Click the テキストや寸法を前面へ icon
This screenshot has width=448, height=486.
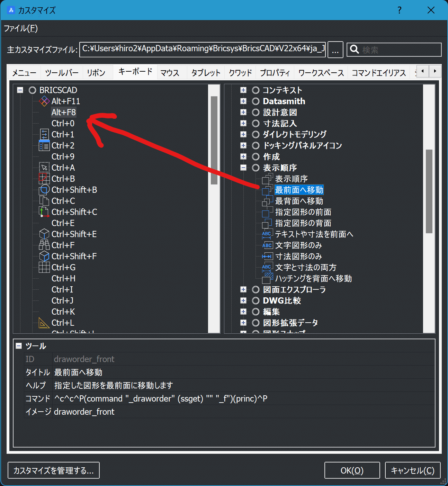(x=267, y=234)
